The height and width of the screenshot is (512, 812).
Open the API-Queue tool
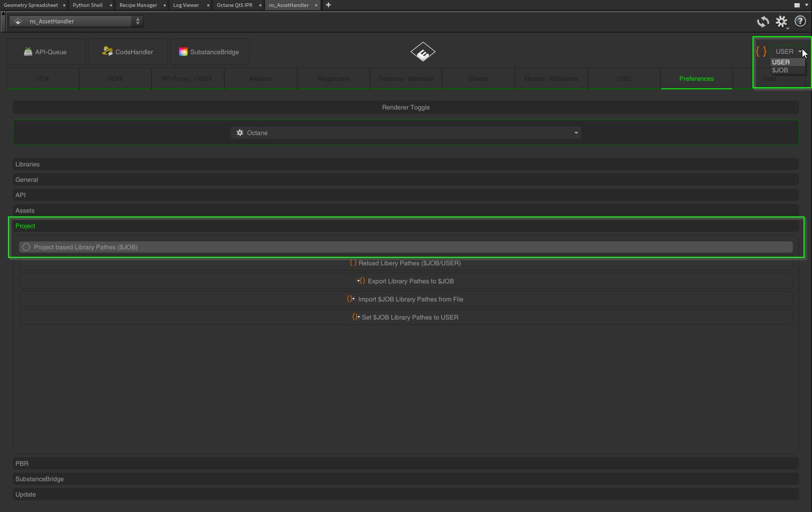tap(46, 52)
